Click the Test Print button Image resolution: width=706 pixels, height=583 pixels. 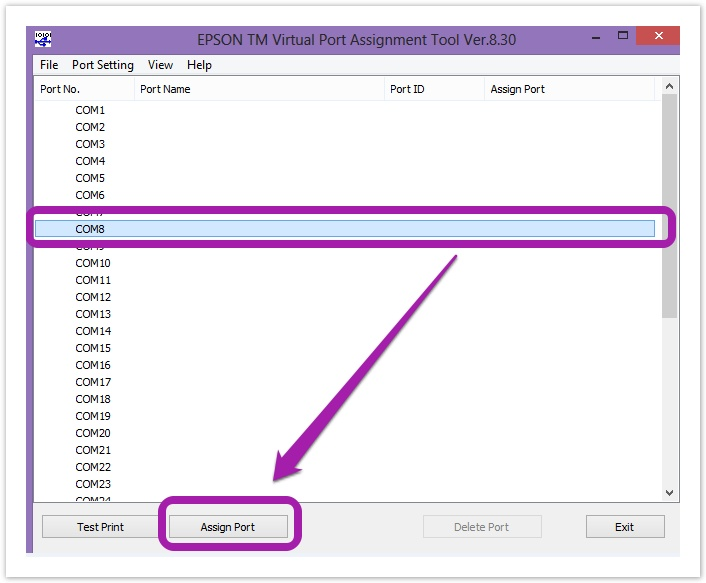[101, 527]
